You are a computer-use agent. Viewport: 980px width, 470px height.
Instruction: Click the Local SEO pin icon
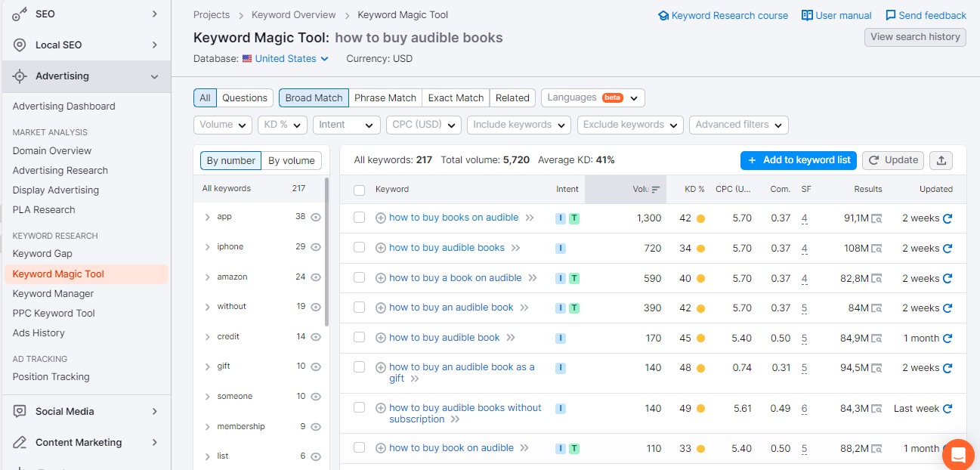point(20,45)
